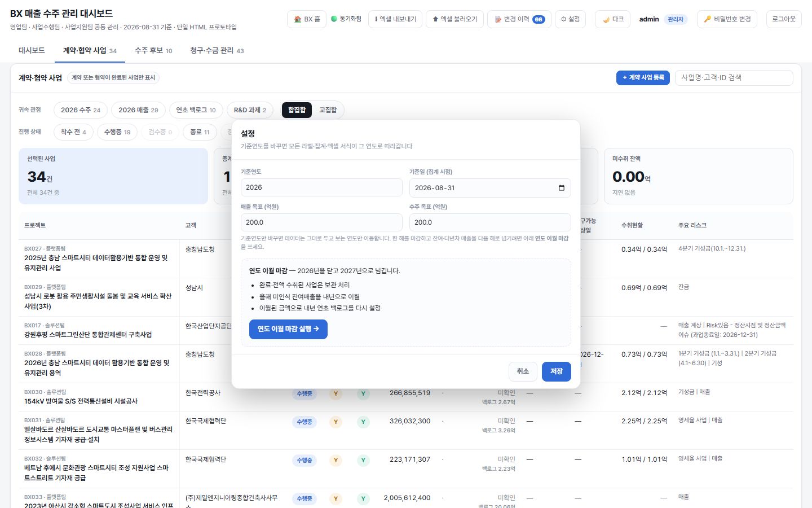Click the 동기화됨 sync status indicator
The image size is (812, 508).
click(x=346, y=19)
